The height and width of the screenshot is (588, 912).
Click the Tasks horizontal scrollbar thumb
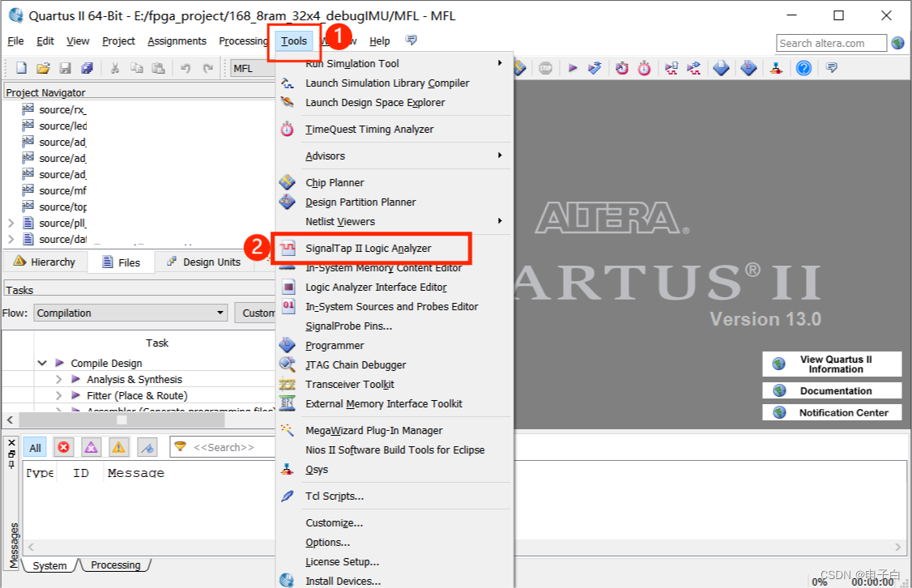[121, 420]
